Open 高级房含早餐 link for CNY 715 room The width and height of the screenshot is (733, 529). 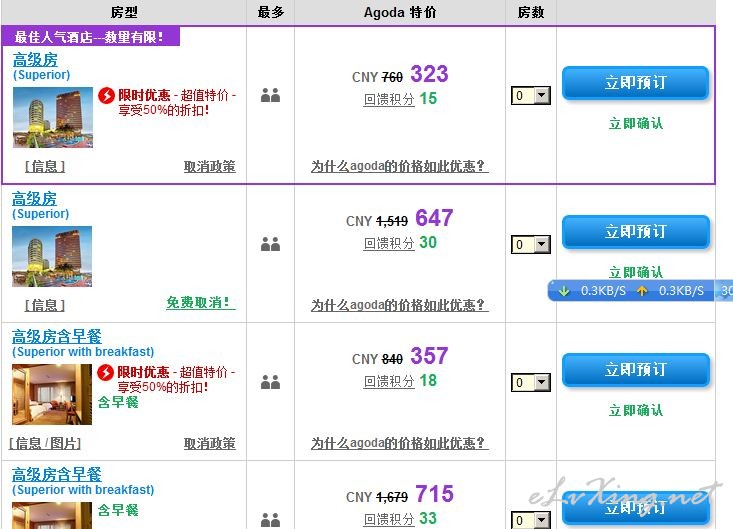(x=57, y=474)
